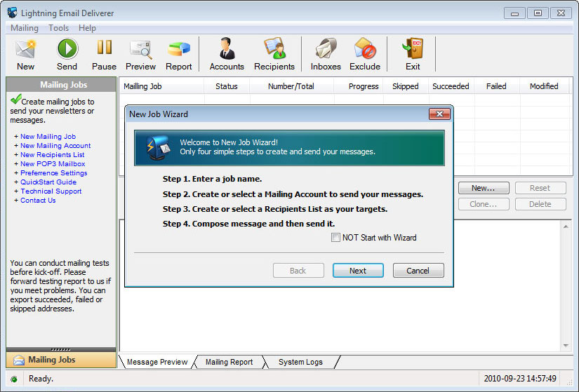
Task: Select the Mailing Jobs bottom panel button
Action: click(x=61, y=360)
